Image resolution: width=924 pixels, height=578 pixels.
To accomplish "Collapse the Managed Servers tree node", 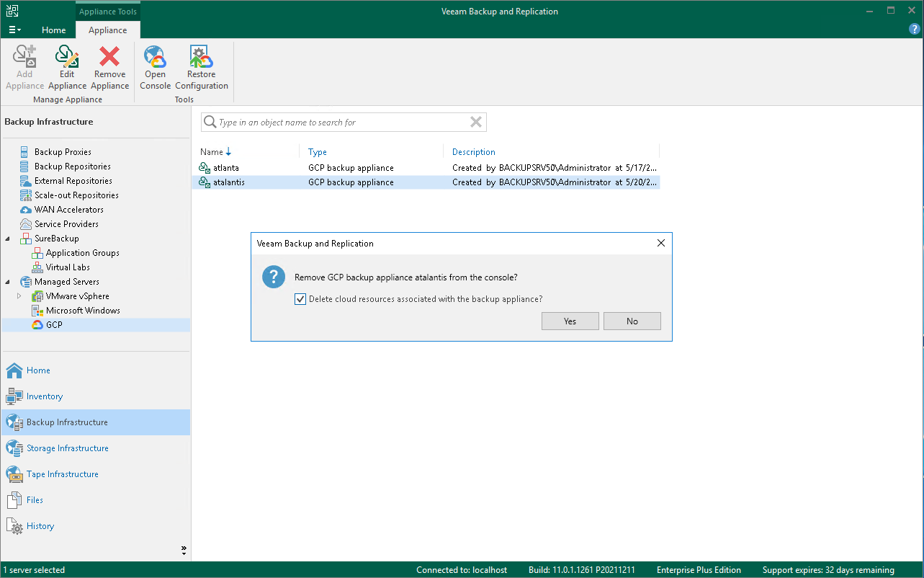I will click(8, 282).
